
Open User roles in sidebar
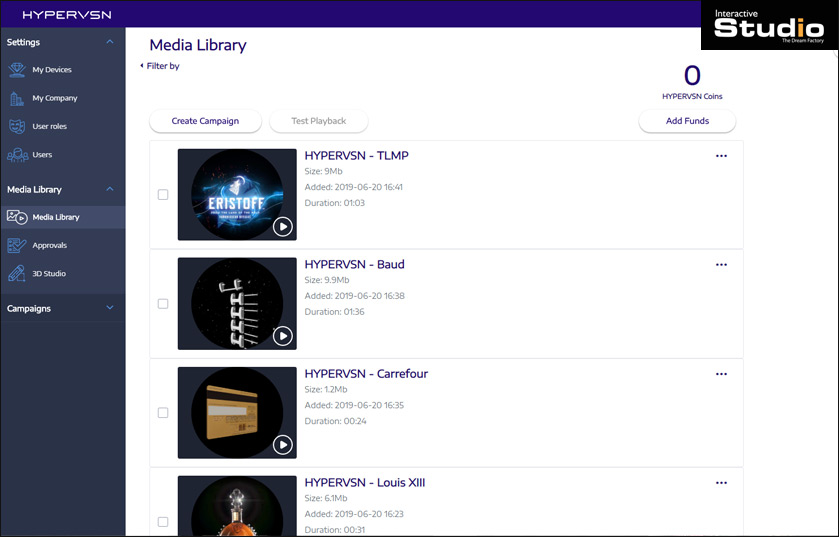[x=63, y=126]
